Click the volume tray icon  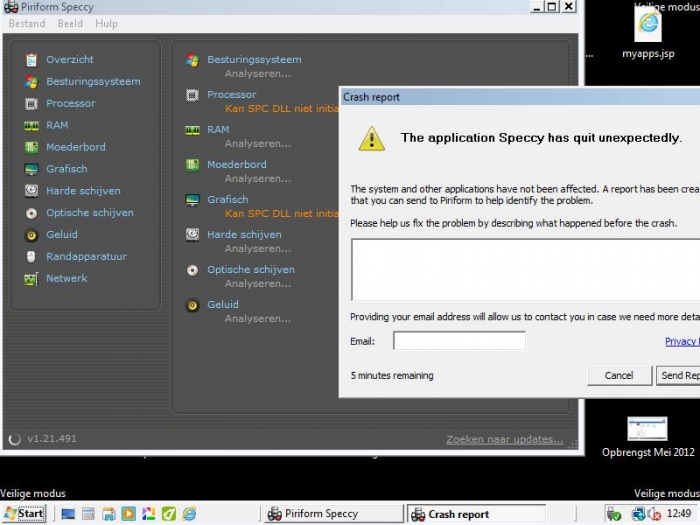654,514
